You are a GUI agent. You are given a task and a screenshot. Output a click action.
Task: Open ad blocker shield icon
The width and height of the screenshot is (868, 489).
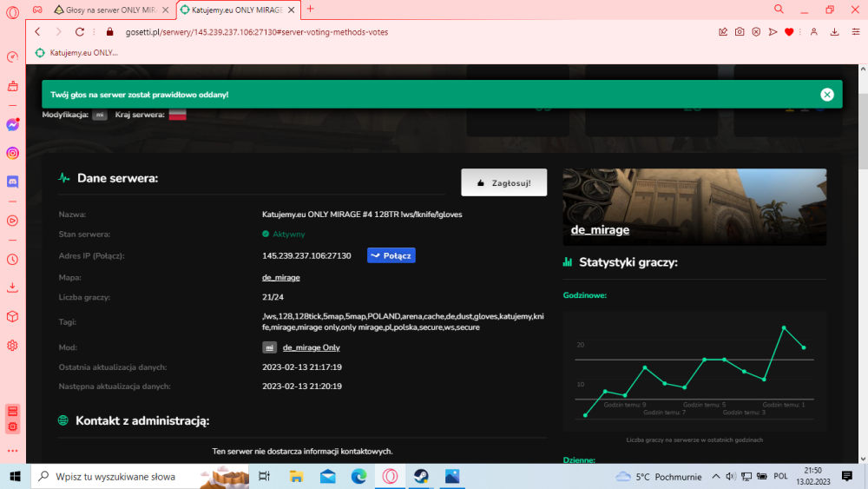(756, 32)
